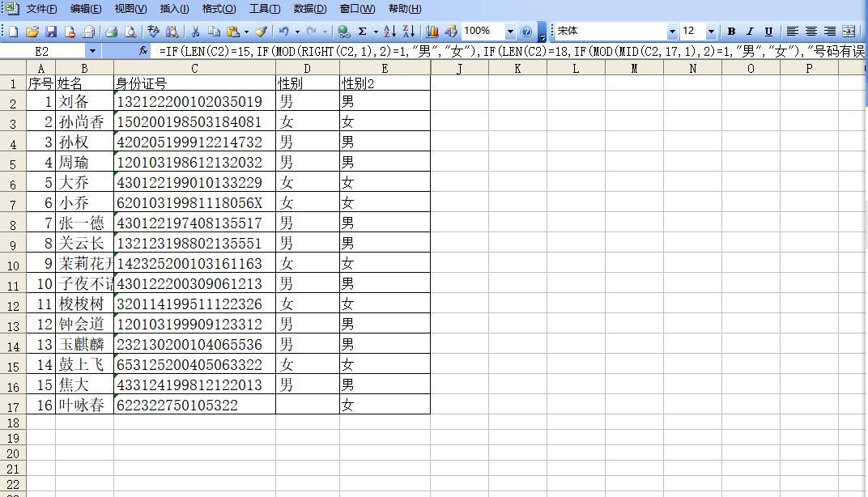Toggle Bold formatting

tap(731, 32)
